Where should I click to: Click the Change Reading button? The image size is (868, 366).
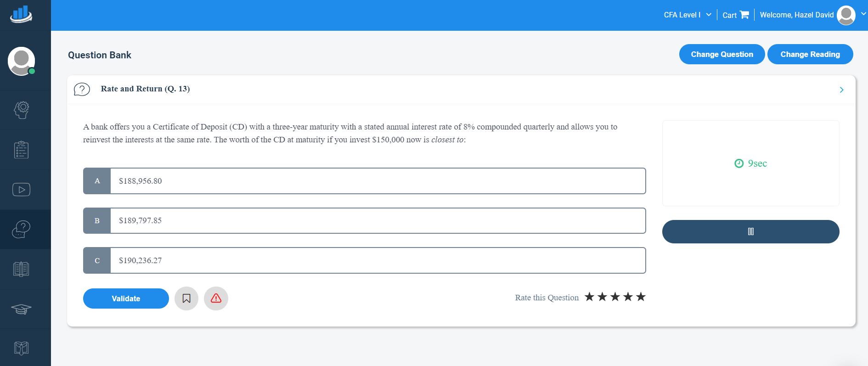pyautogui.click(x=810, y=54)
